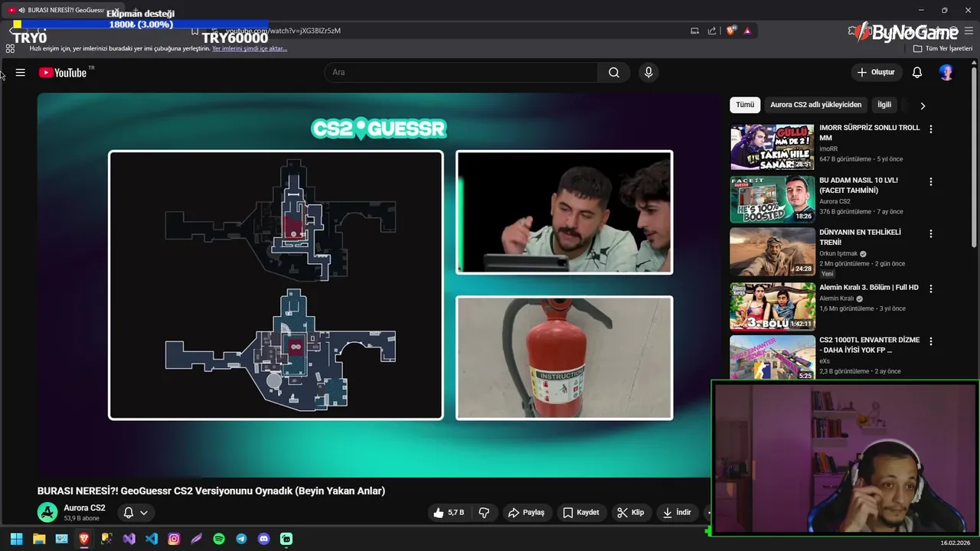This screenshot has height=551, width=980.
Task: Open the Orkun Işıtmak channel name
Action: point(838,253)
